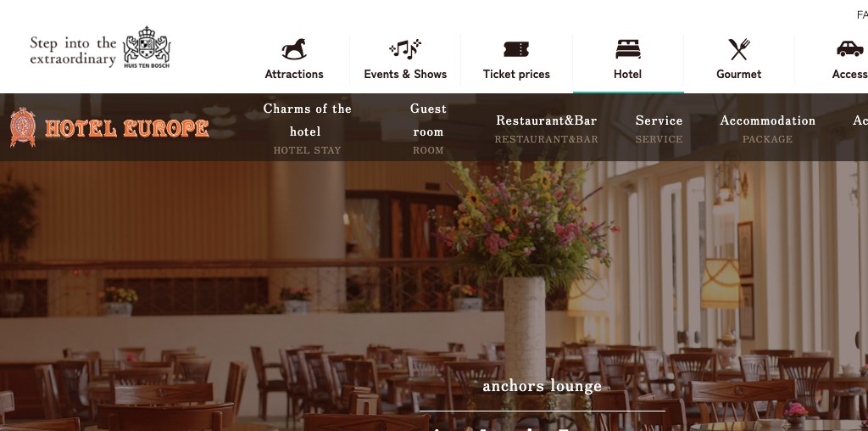Open Restaurant&Bar in the hotel navigation
The width and height of the screenshot is (868, 431).
[547, 128]
